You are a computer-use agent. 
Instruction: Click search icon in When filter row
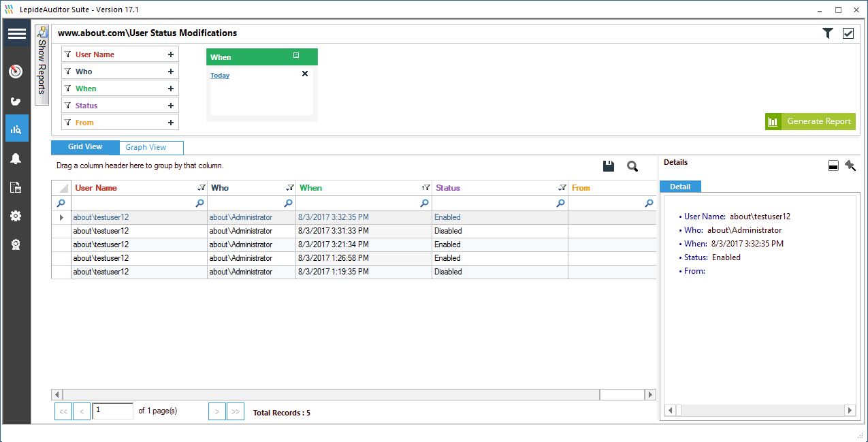coord(425,203)
